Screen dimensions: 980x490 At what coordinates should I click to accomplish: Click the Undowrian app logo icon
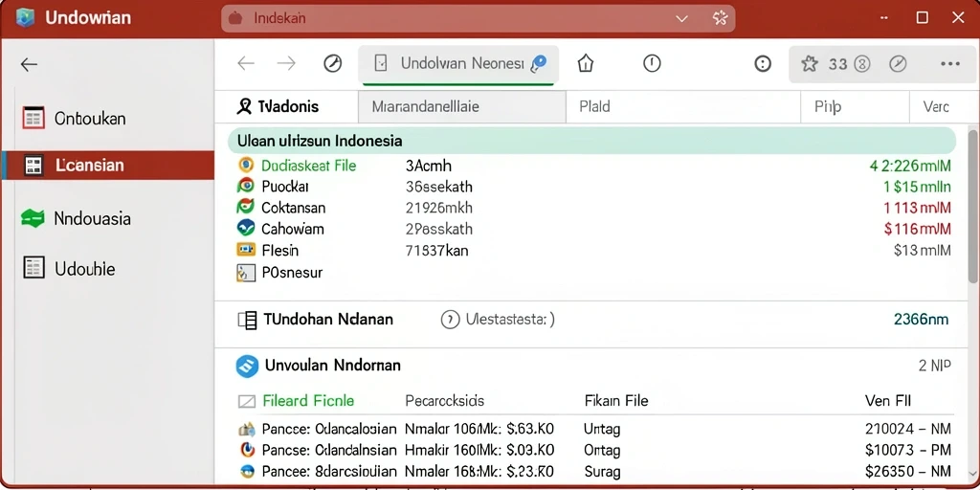tap(25, 17)
